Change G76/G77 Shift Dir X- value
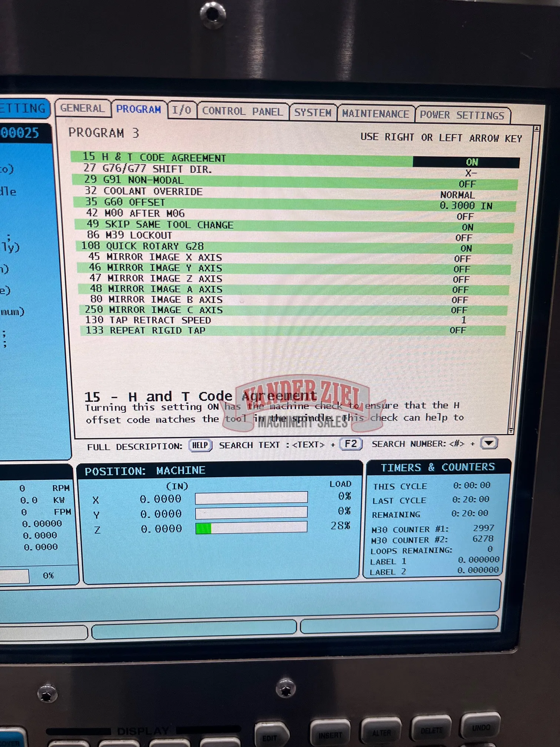 470,173
